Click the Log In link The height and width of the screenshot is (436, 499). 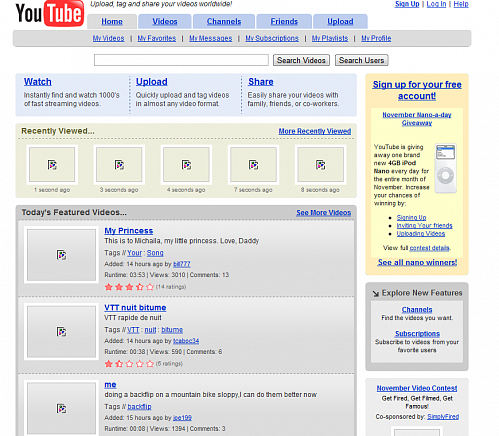point(436,4)
